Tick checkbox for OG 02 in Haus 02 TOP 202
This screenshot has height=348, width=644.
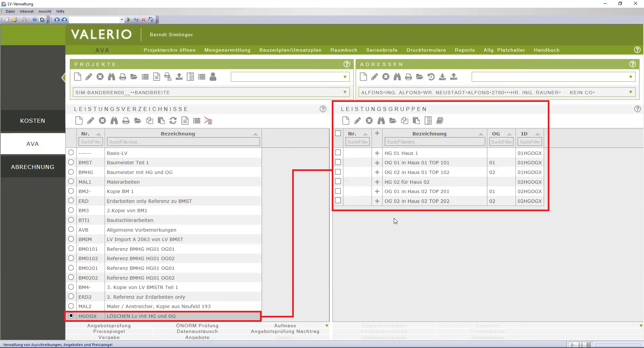click(x=338, y=201)
